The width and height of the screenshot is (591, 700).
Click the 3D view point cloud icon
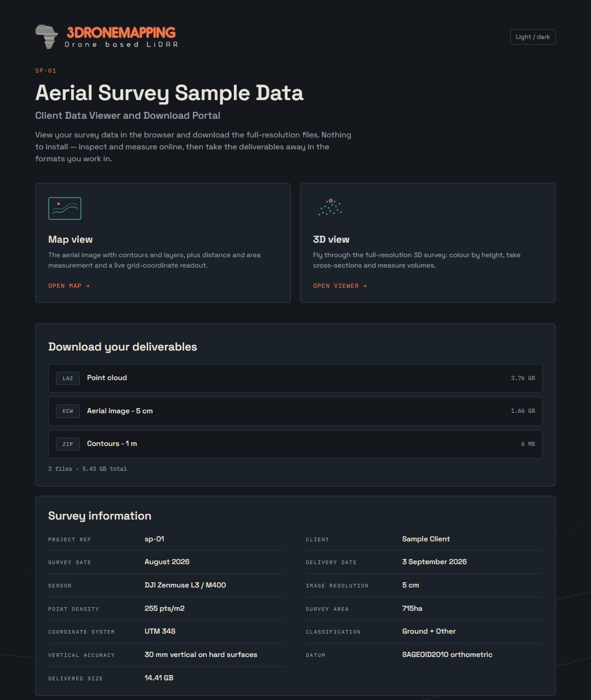(330, 207)
